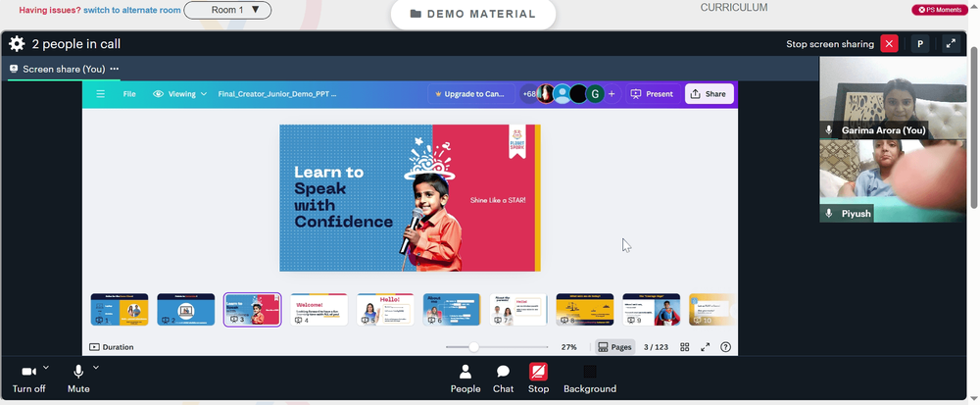The width and height of the screenshot is (980, 405).
Task: Expand the Viewing mode dropdown
Action: [x=180, y=94]
